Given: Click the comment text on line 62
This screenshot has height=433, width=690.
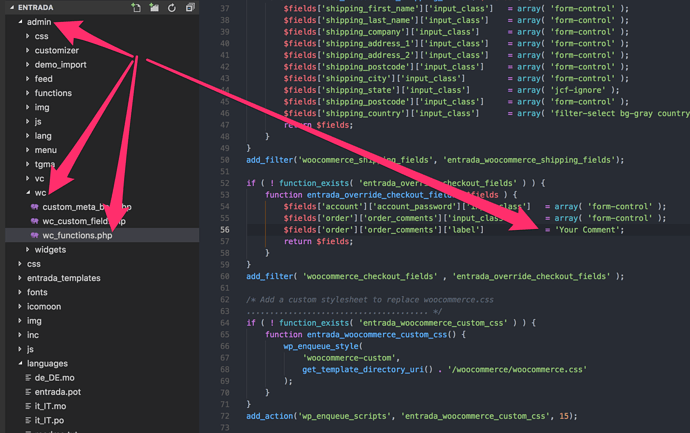Looking at the screenshot, I should click(x=370, y=300).
